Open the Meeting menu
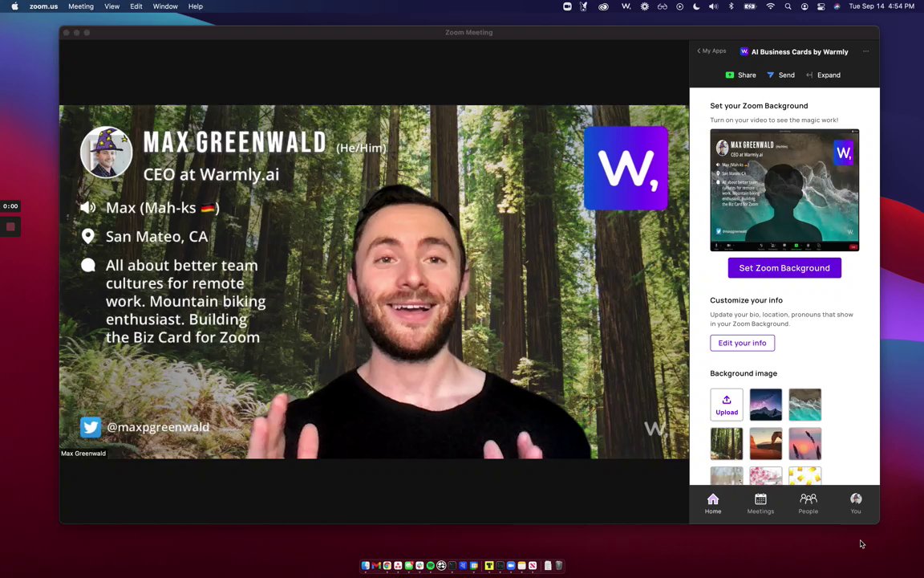The height and width of the screenshot is (578, 924). pos(81,6)
